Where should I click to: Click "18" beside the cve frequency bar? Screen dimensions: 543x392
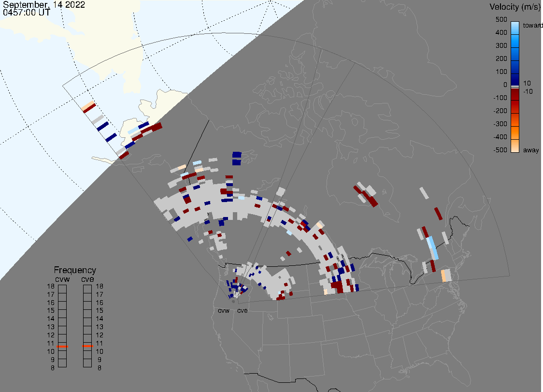(100, 286)
